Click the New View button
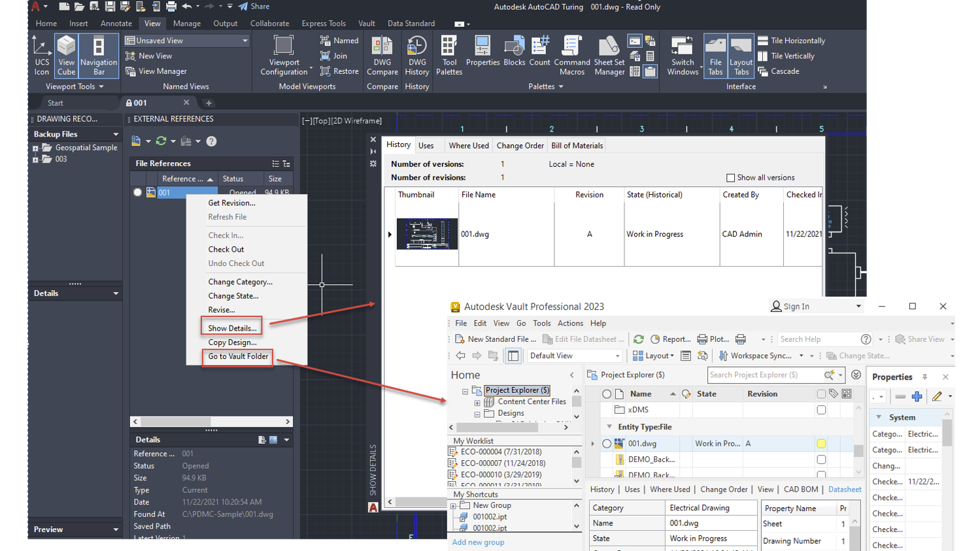This screenshot has height=551, width=980. coord(148,56)
